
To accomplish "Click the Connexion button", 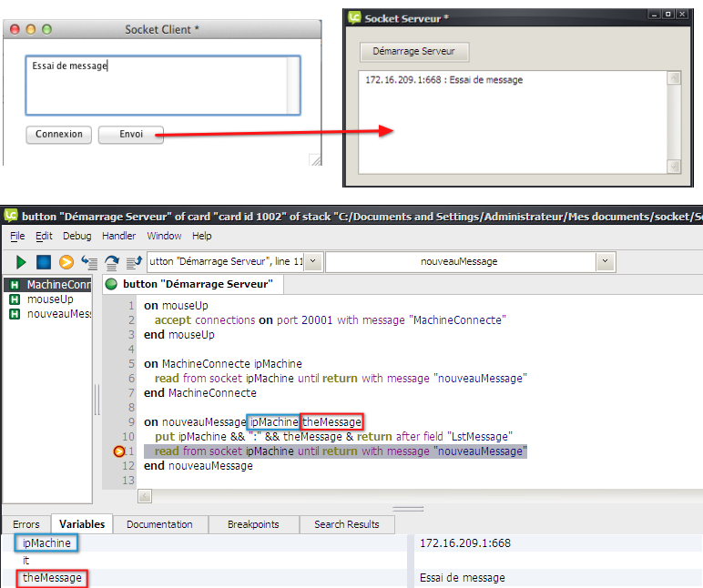I will point(59,134).
